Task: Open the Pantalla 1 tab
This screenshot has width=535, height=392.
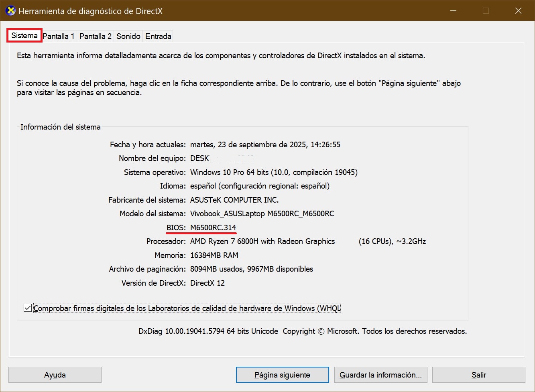Action: [x=59, y=36]
